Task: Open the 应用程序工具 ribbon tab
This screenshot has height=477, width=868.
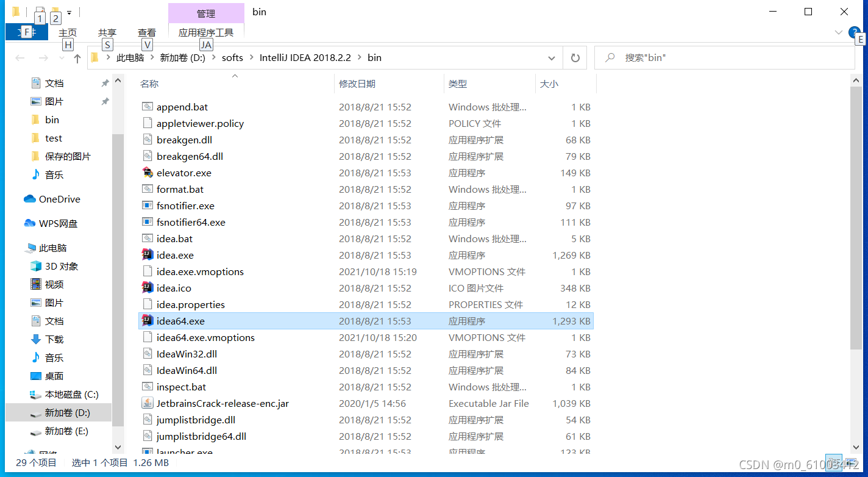Action: 206,32
